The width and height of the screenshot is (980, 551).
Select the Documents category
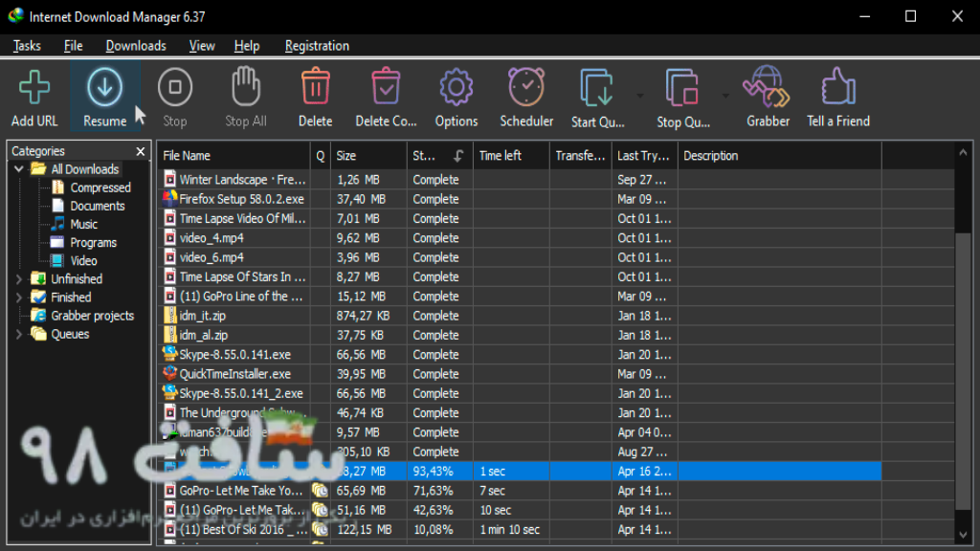point(97,207)
